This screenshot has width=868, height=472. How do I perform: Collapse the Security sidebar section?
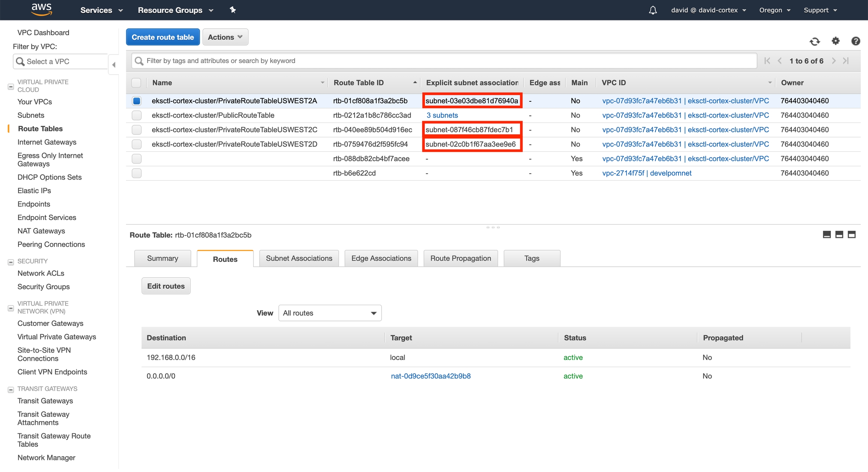click(11, 261)
